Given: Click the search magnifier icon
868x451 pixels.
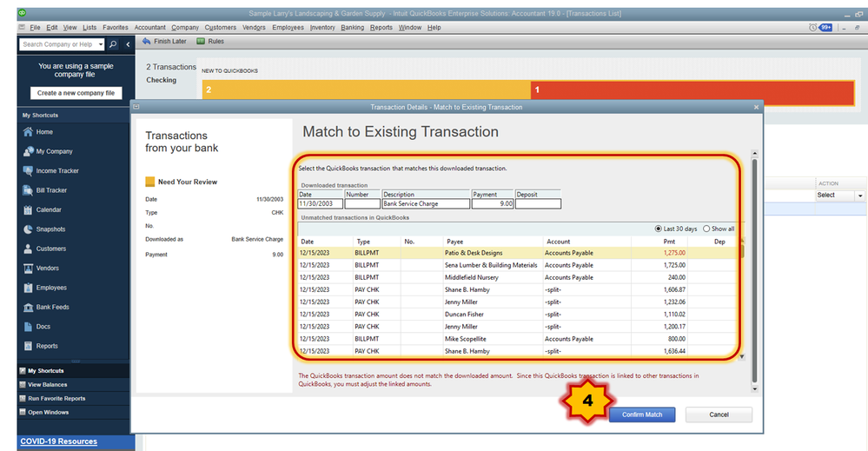Looking at the screenshot, I should coord(113,44).
